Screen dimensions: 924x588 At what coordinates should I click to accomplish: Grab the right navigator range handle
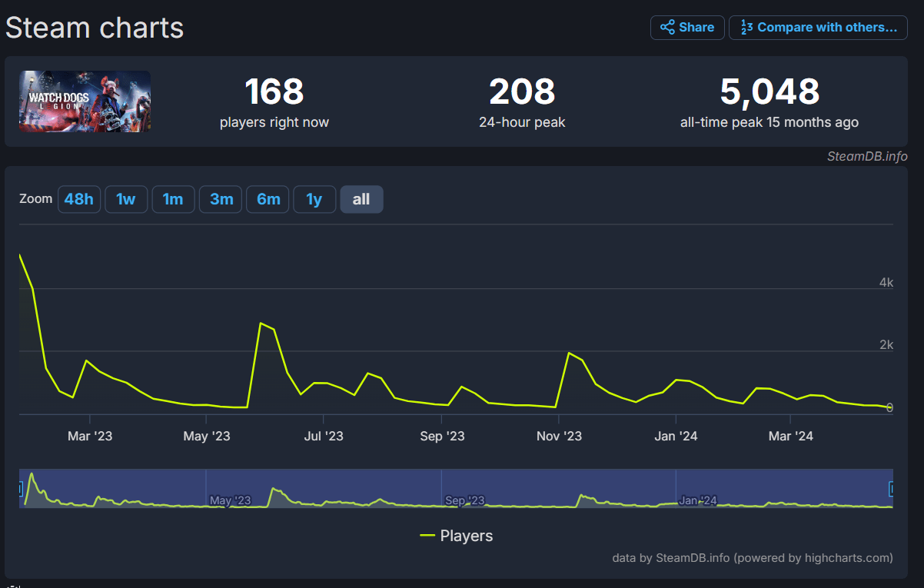click(892, 489)
